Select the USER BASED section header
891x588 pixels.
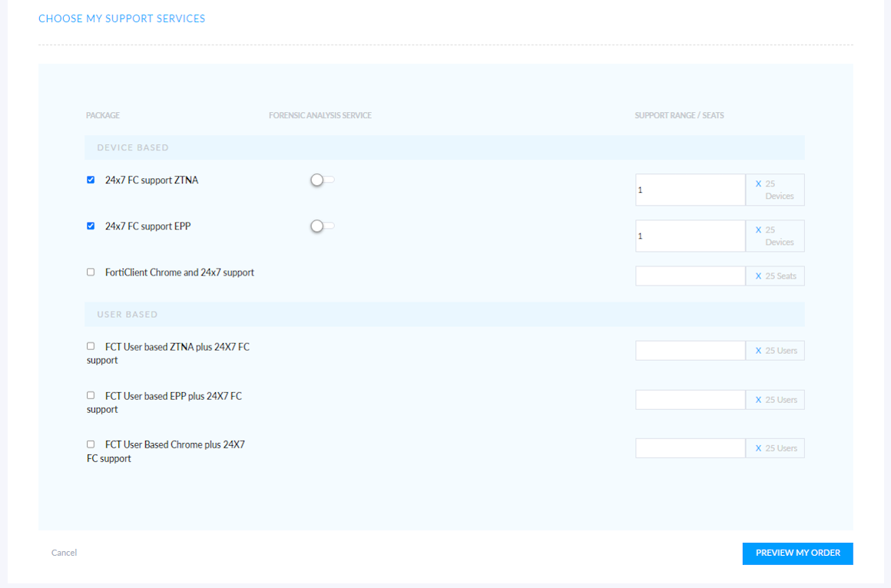tap(127, 314)
